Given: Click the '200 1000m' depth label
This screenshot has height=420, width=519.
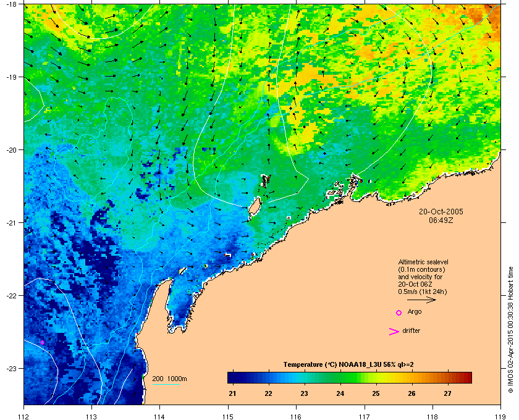Looking at the screenshot, I should pyautogui.click(x=169, y=379).
